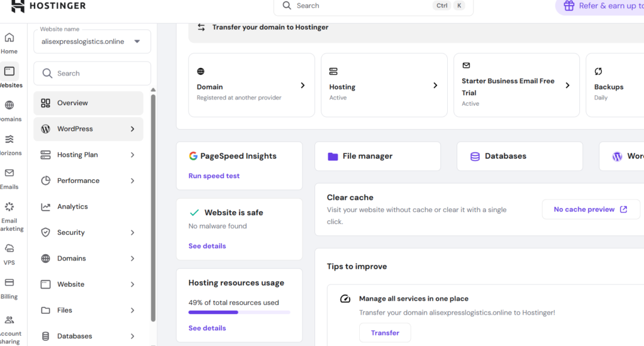Click the Transfer button
The image size is (644, 346).
tap(385, 333)
